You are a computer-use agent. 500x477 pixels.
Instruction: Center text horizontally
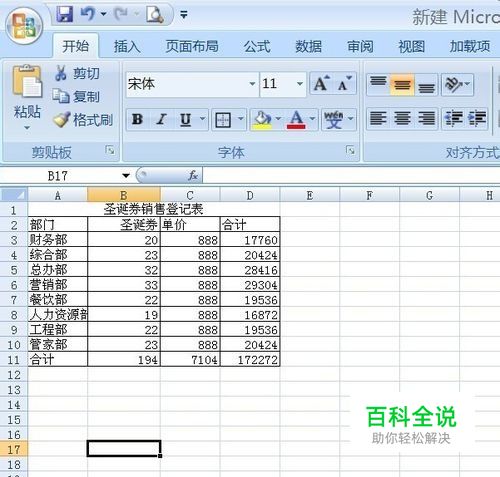402,118
